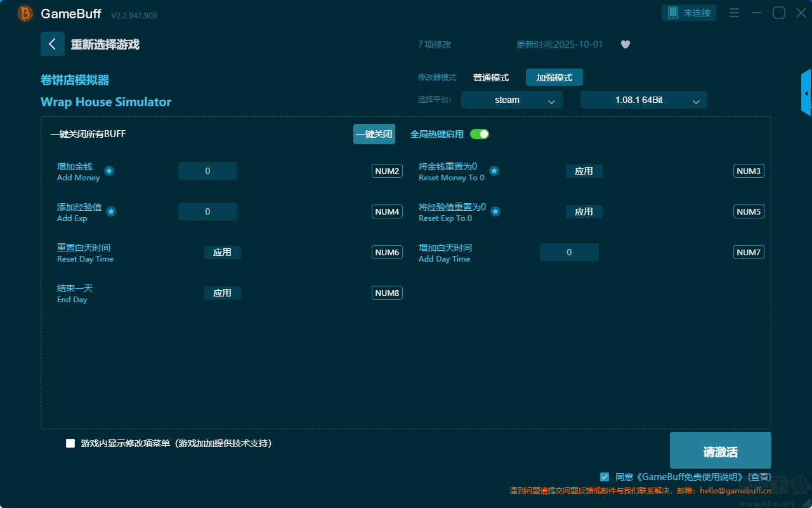Enable in-game modifier menu checkbox
Image resolution: width=812 pixels, height=508 pixels.
tap(70, 443)
